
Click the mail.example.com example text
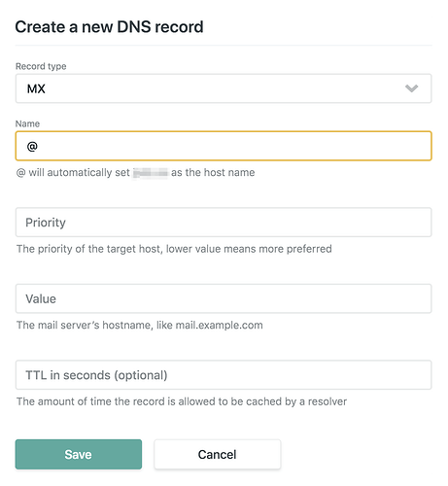(220, 325)
